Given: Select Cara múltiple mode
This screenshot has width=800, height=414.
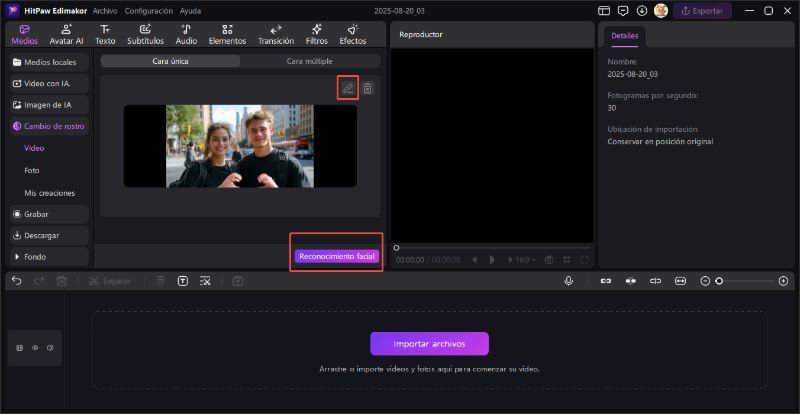Looking at the screenshot, I should tap(310, 61).
